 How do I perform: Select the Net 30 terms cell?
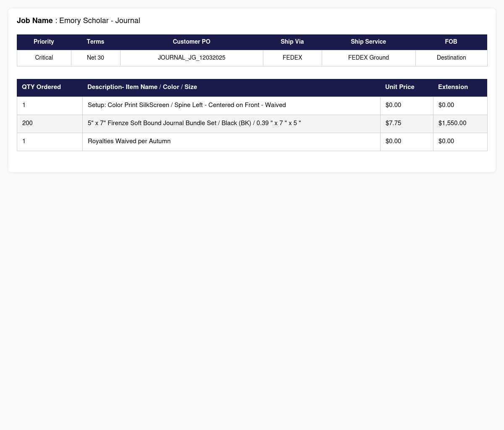tap(95, 58)
